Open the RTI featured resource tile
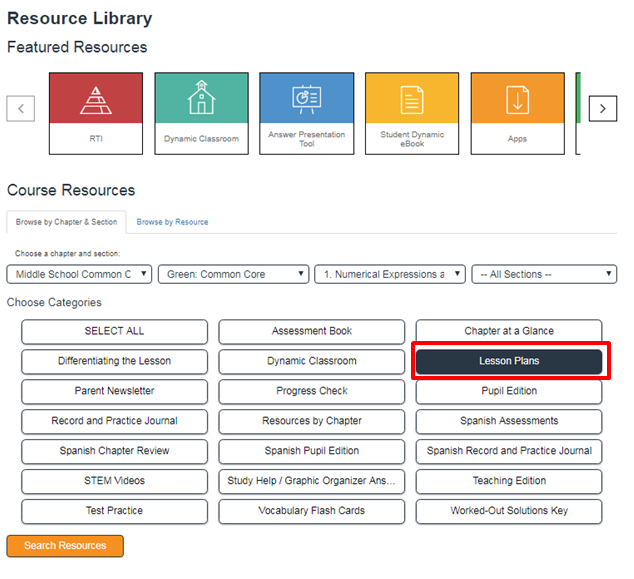This screenshot has height=579, width=634. point(96,114)
